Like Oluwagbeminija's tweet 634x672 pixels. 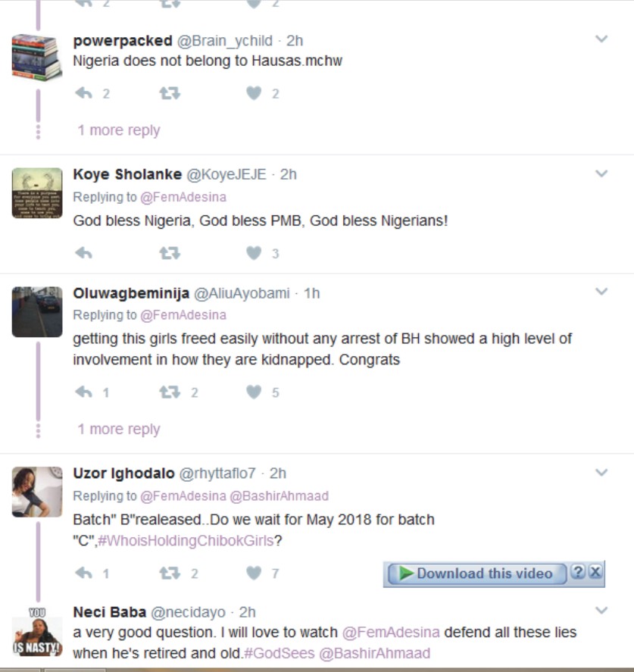255,392
